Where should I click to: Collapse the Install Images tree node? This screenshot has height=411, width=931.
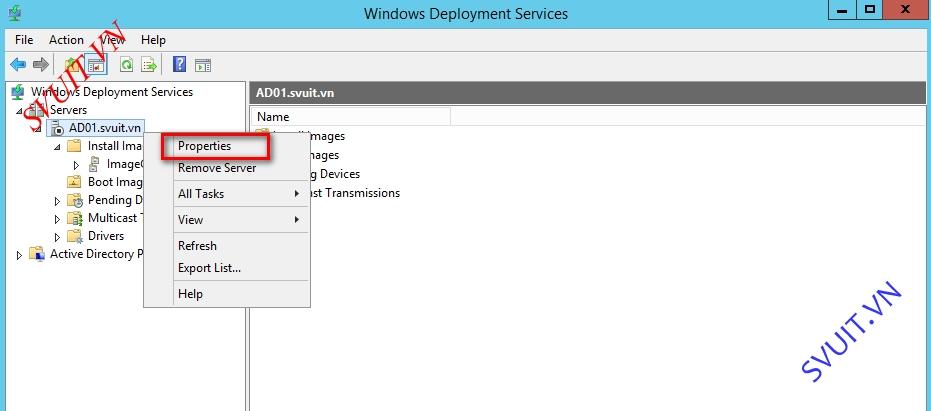click(57, 147)
